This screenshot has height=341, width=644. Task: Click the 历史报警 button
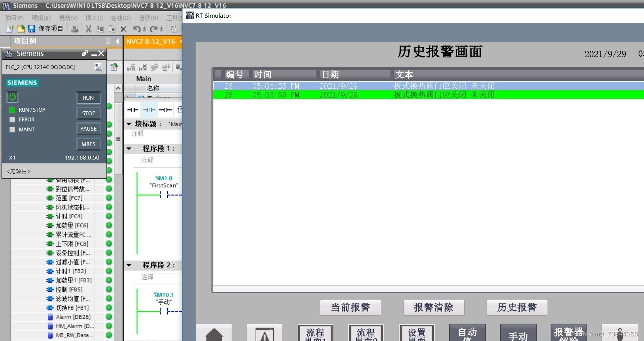pos(517,307)
